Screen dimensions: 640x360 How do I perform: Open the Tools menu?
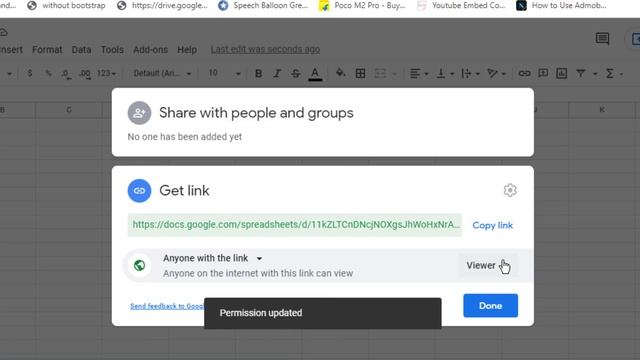tap(112, 50)
